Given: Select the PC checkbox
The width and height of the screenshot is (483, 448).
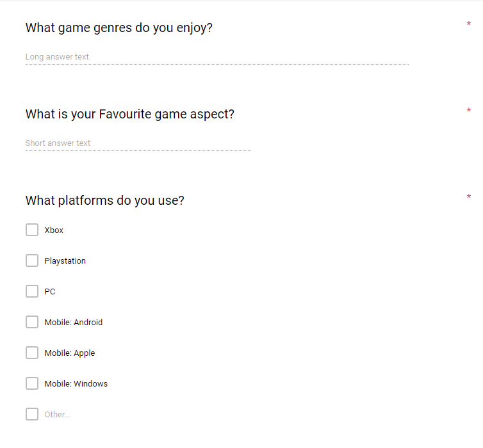Looking at the screenshot, I should point(32,291).
